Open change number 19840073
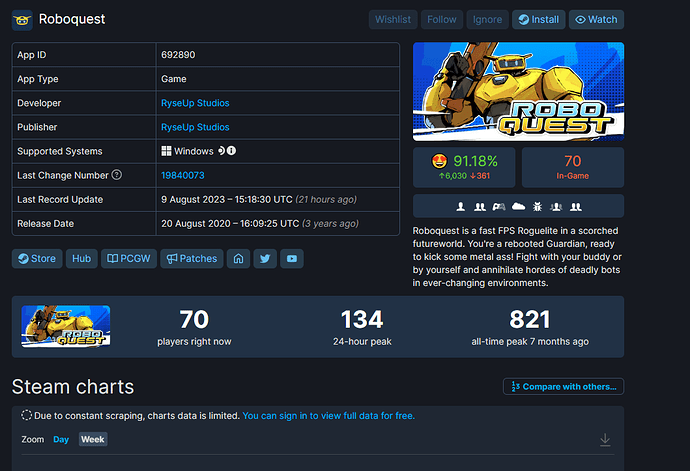690x471 pixels. point(183,175)
